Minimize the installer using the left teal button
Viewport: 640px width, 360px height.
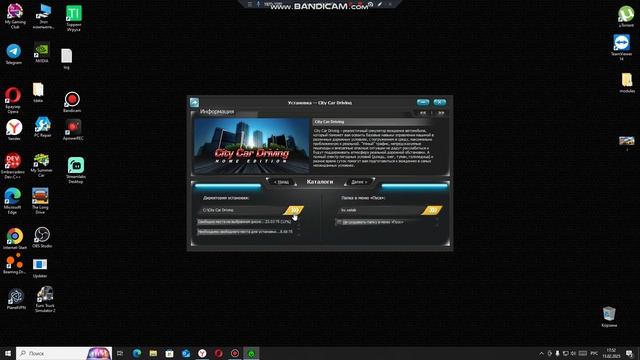pos(423,102)
